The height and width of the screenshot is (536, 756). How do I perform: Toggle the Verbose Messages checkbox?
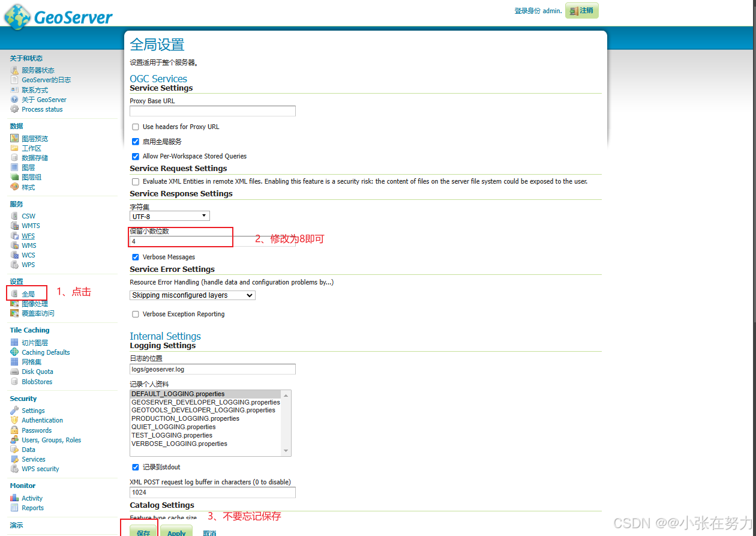pyautogui.click(x=136, y=257)
